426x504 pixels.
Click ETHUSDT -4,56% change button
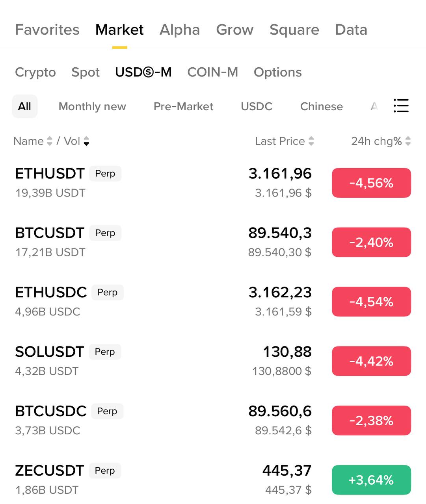tap(371, 183)
